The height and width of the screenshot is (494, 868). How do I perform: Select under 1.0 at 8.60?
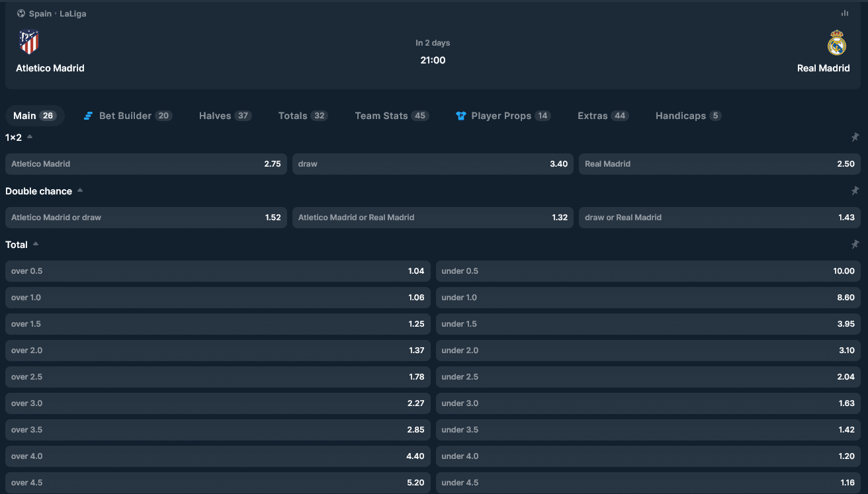point(648,298)
